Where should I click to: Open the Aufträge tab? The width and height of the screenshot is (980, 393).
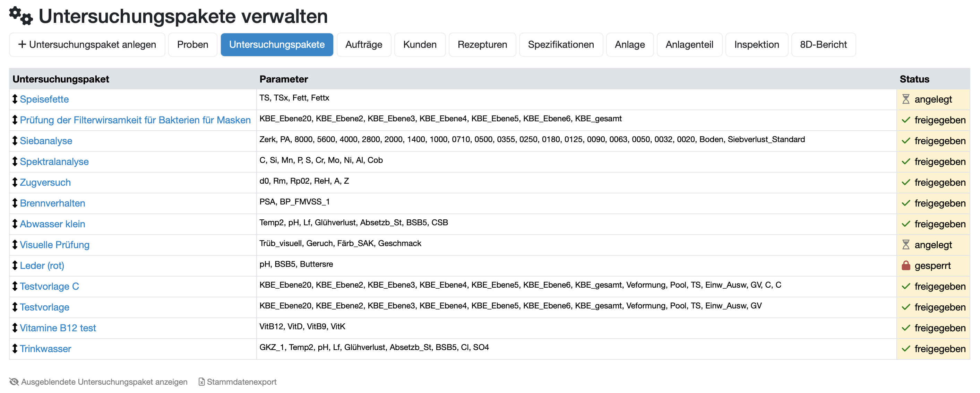click(x=363, y=44)
